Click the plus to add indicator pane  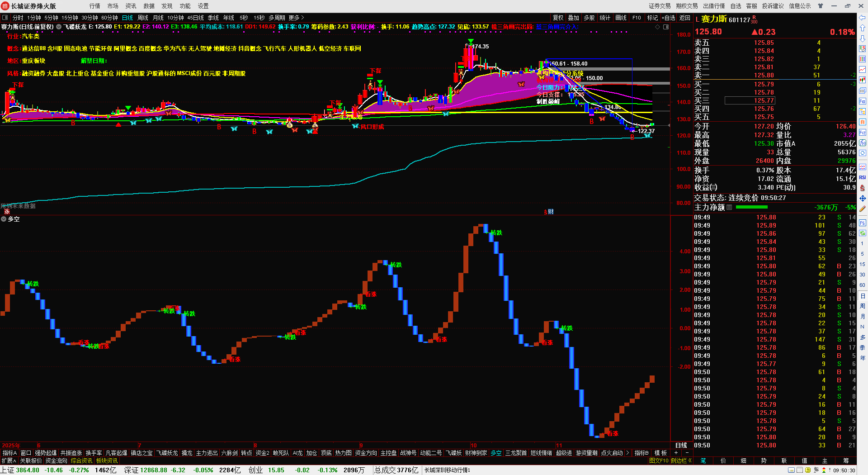tap(676, 453)
